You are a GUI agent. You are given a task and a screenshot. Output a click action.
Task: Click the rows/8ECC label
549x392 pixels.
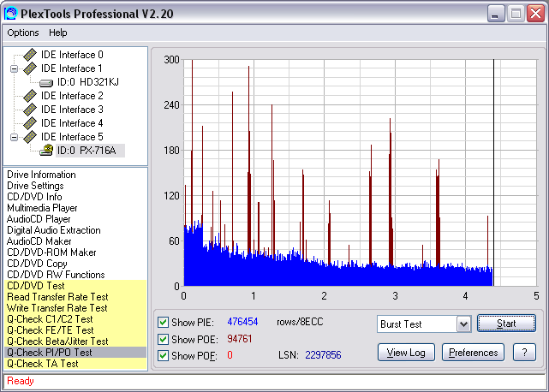[300, 322]
